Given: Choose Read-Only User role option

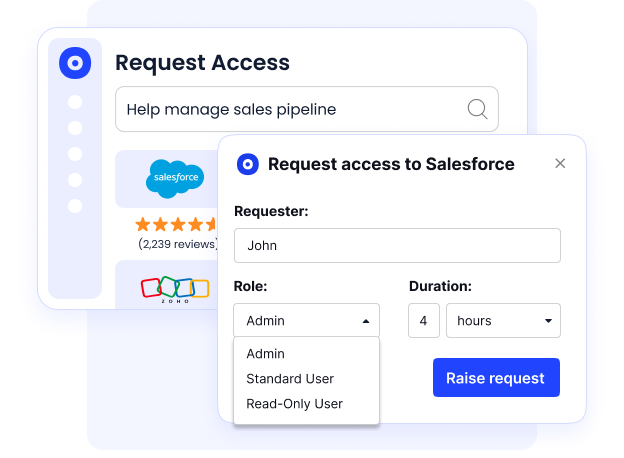Looking at the screenshot, I should click(x=294, y=404).
